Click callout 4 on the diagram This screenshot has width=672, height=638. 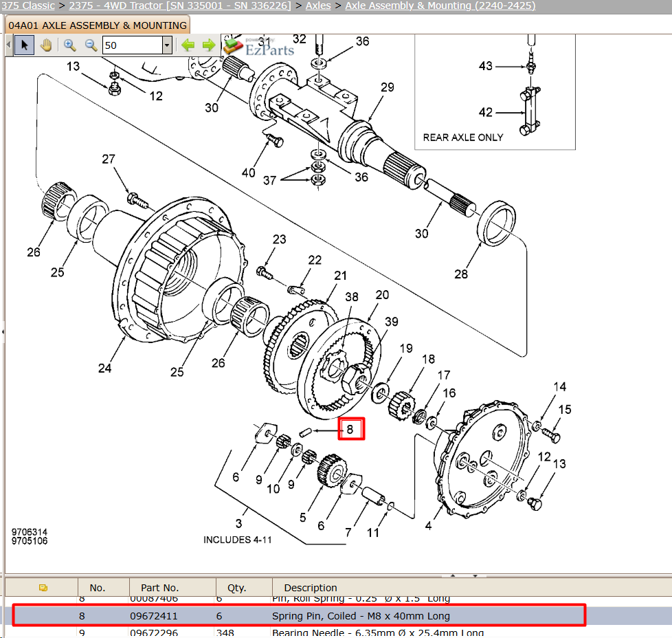(428, 526)
